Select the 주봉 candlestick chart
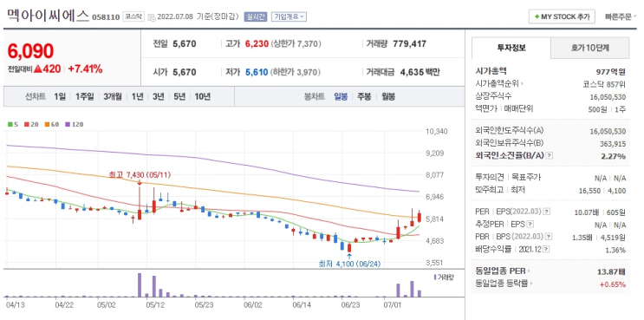This screenshot has width=644, height=320. tap(364, 96)
